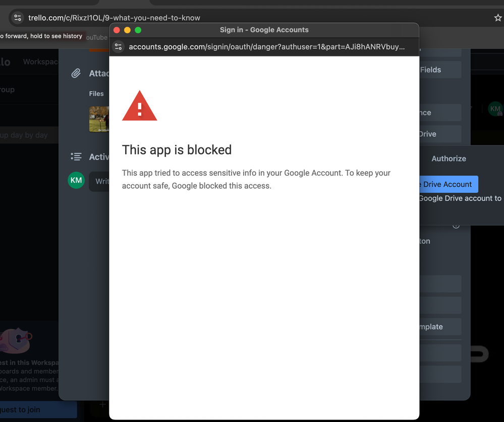Click the Confluence power-up button in sidebar
Image resolution: width=504 pixels, height=422 pixels.
click(440, 113)
